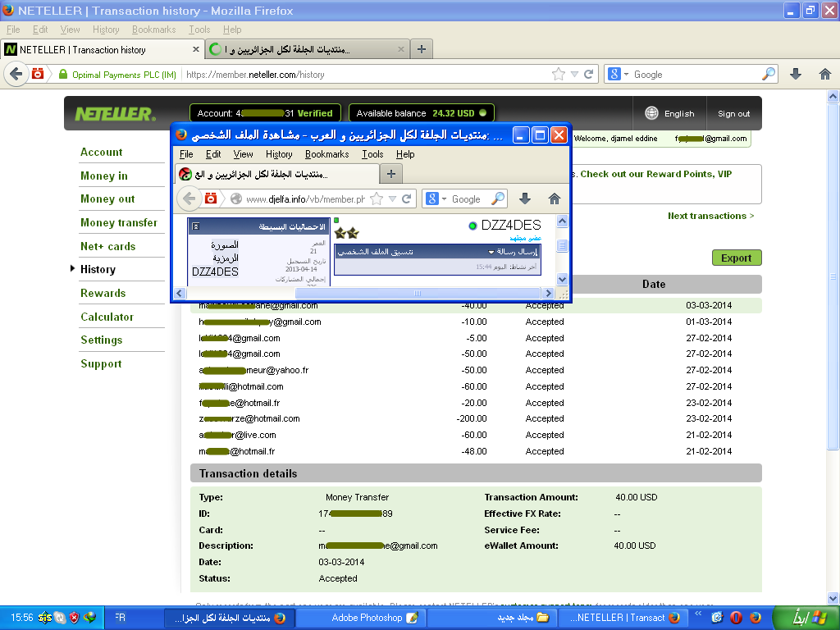Open the File menu in main Firefox window
The image size is (840, 630).
(13, 30)
